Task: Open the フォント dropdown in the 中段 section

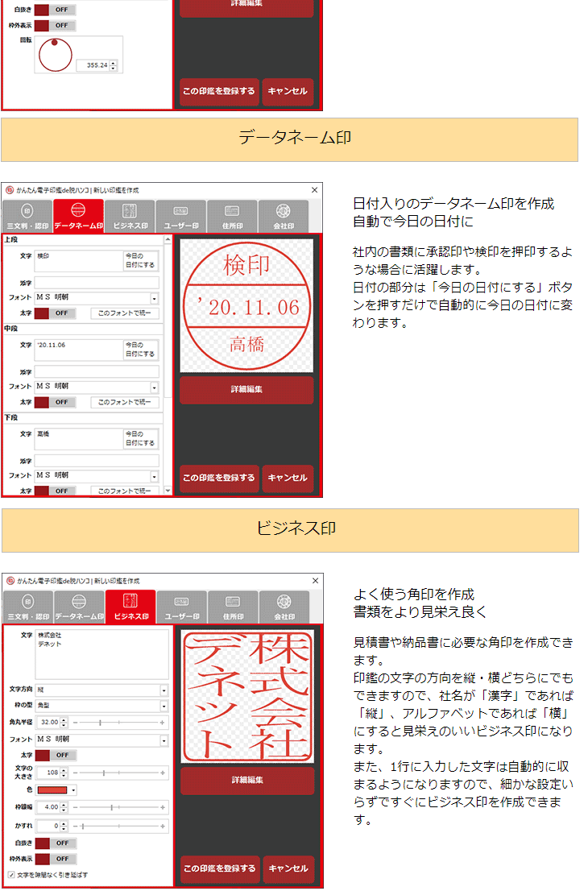Action: point(154,387)
